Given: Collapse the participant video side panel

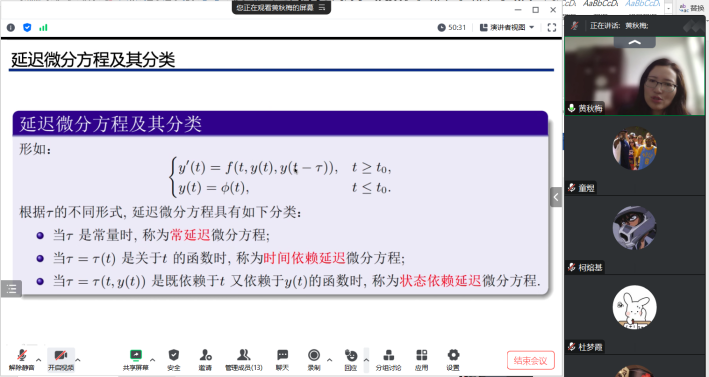Looking at the screenshot, I should tap(556, 197).
